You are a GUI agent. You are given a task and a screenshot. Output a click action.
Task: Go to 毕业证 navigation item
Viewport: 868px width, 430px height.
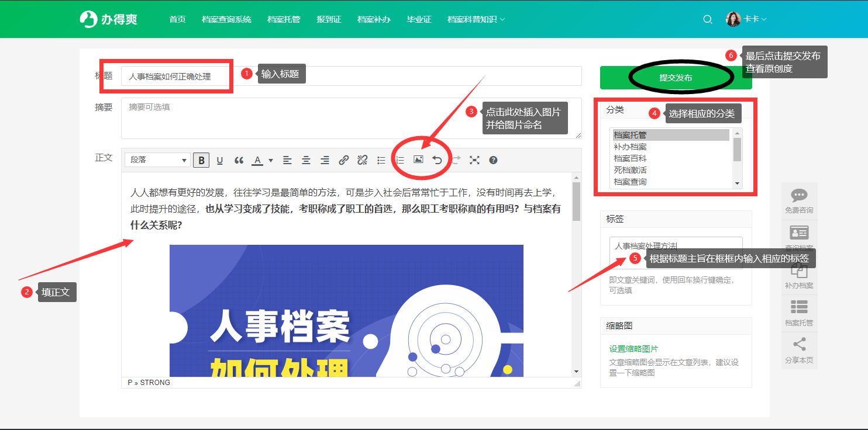point(419,19)
